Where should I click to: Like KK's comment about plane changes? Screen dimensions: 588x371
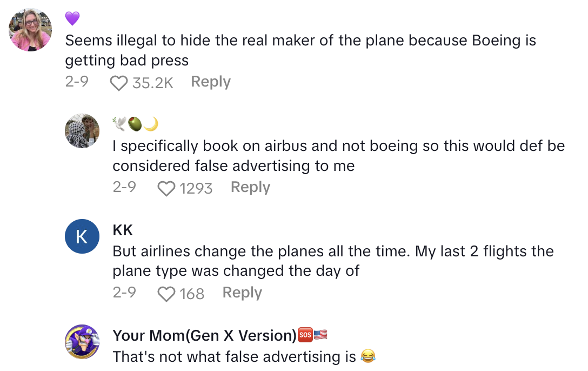tap(166, 294)
